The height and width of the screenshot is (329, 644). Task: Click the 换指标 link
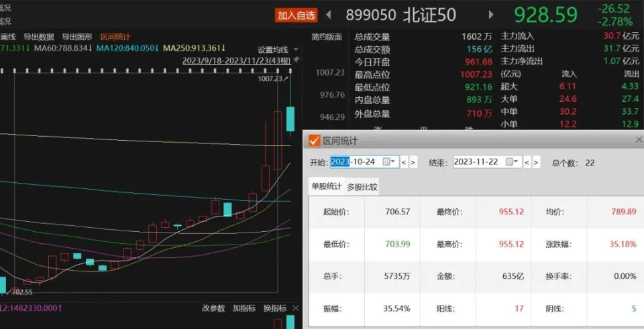[x=275, y=308]
